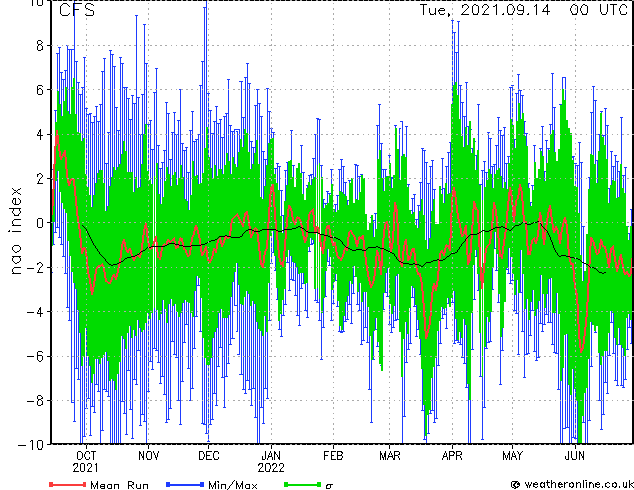Click the OCT 2021 axis label

click(x=86, y=462)
